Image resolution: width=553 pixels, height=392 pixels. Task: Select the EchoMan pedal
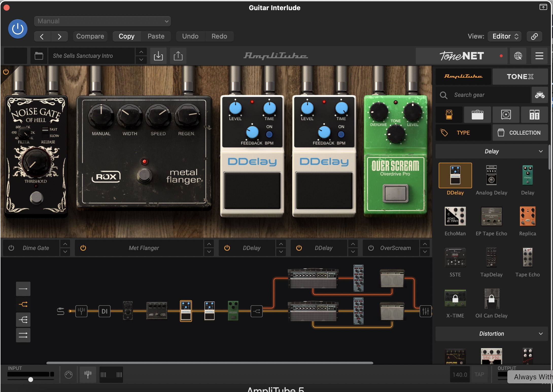click(x=455, y=216)
